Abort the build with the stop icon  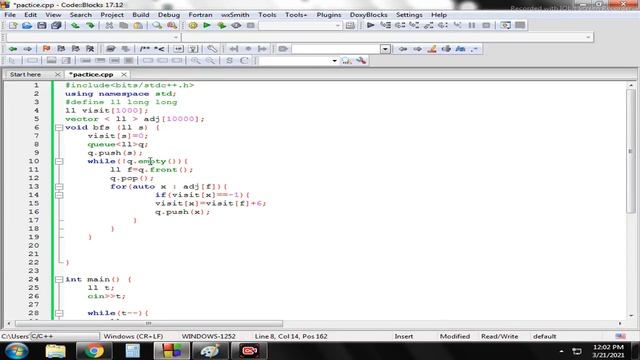(x=251, y=25)
